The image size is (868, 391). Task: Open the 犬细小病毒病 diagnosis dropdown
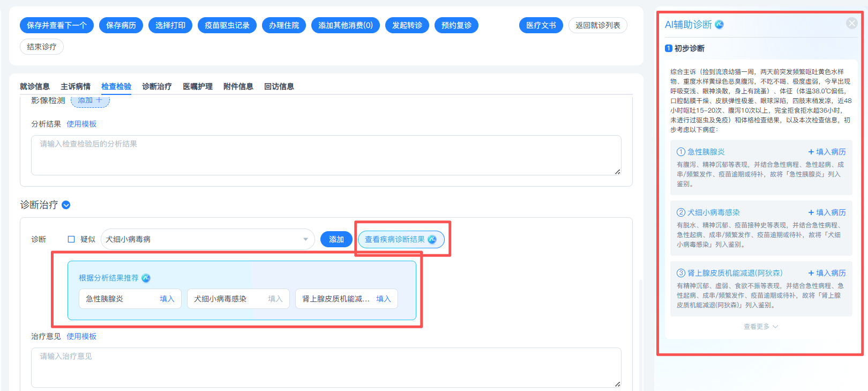(208, 239)
